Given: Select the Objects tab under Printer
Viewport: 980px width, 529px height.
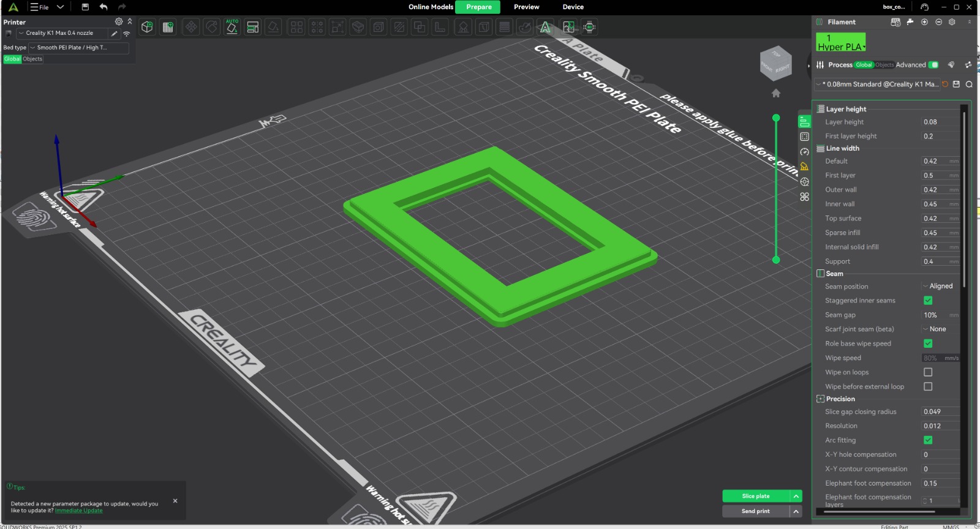Looking at the screenshot, I should point(32,59).
